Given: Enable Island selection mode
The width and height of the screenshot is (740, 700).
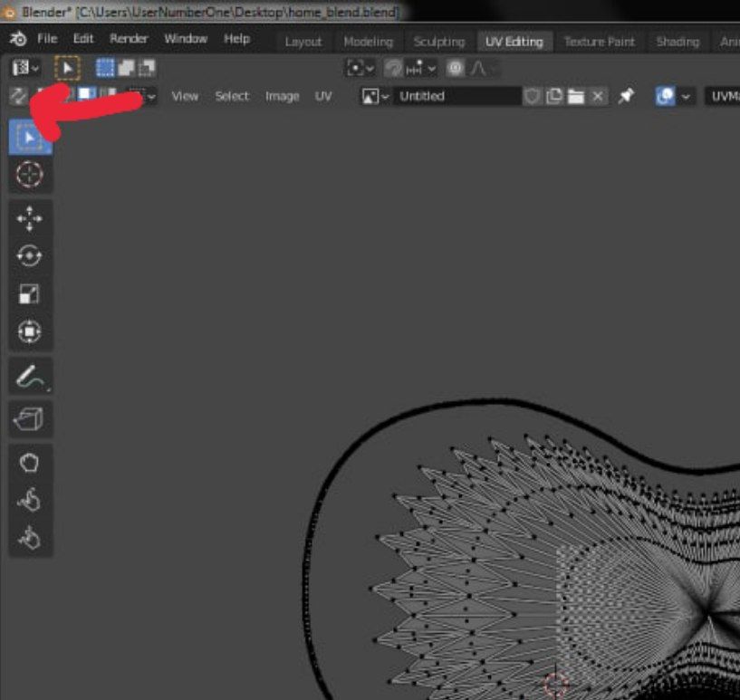Looking at the screenshot, I should [x=108, y=93].
